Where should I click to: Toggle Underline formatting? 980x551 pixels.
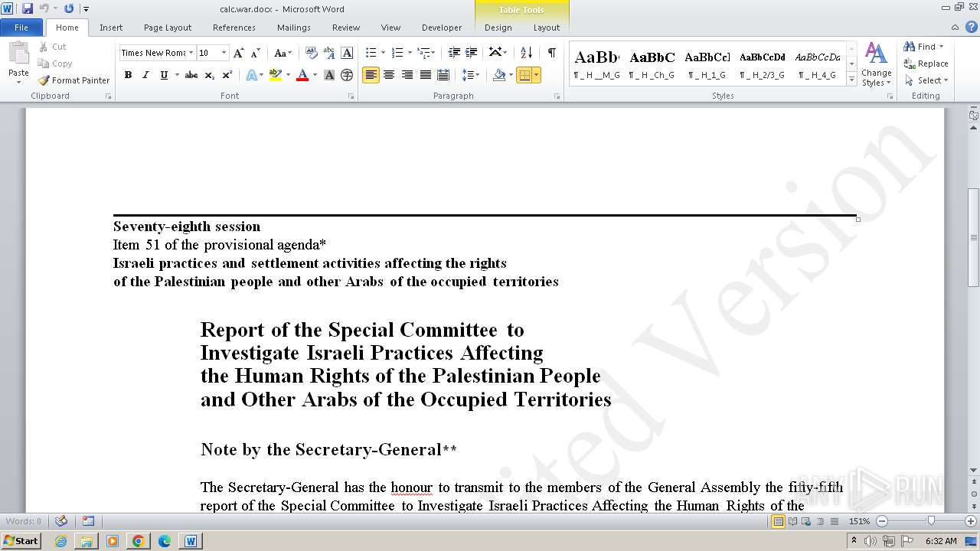pos(164,75)
